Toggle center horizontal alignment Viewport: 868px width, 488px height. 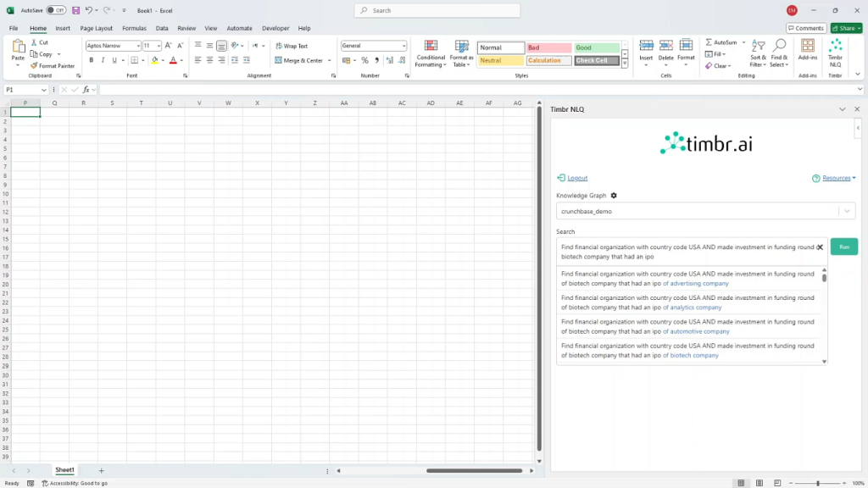210,60
